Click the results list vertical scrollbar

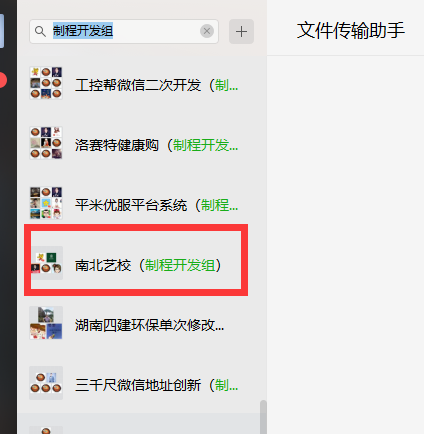coord(263,417)
